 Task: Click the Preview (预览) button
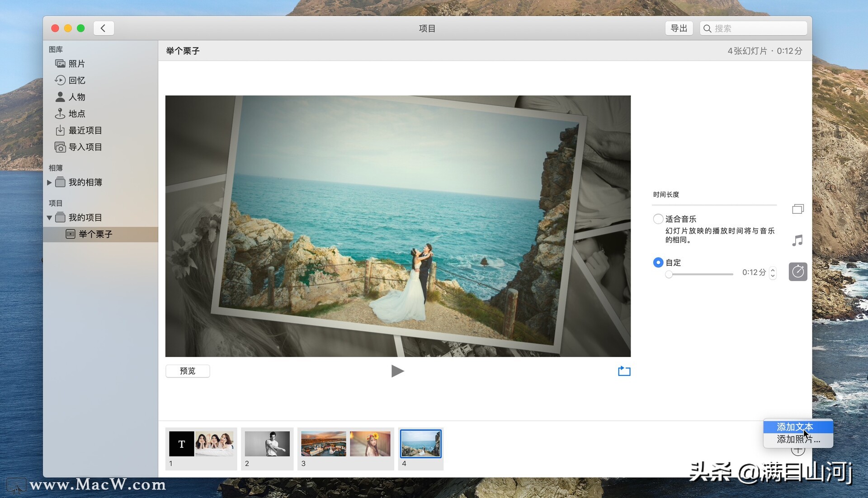(188, 371)
